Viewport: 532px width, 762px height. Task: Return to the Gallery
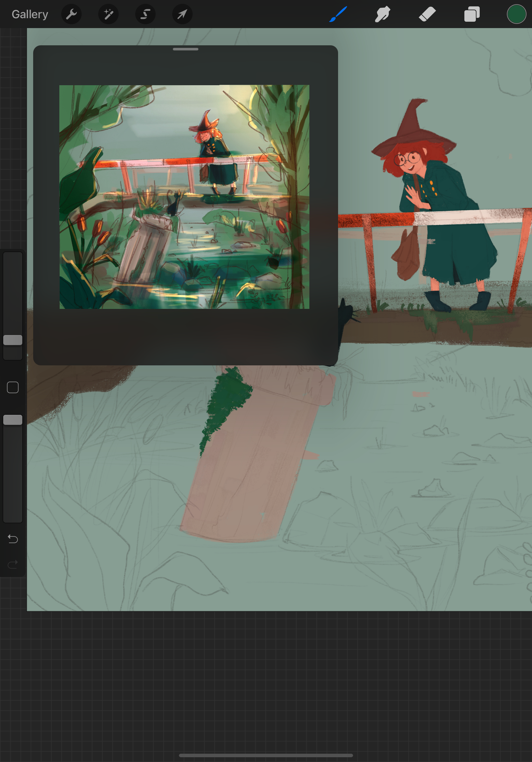pyautogui.click(x=30, y=14)
